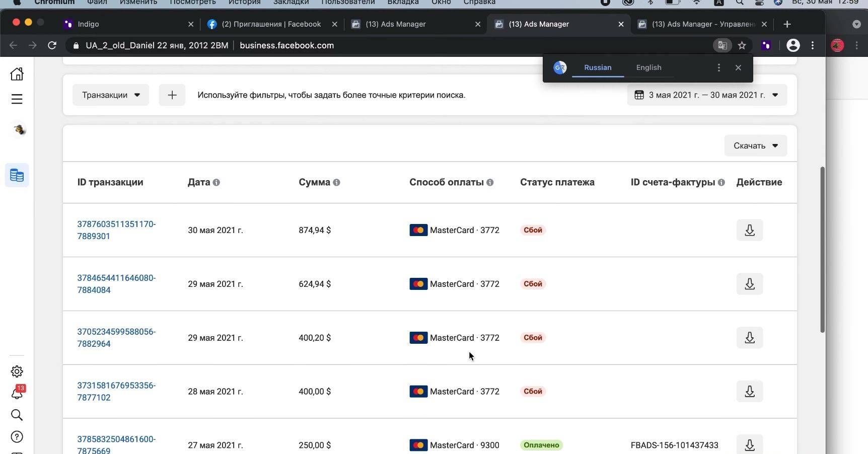
Task: Expand the Скачать dropdown button
Action: [x=755, y=146]
